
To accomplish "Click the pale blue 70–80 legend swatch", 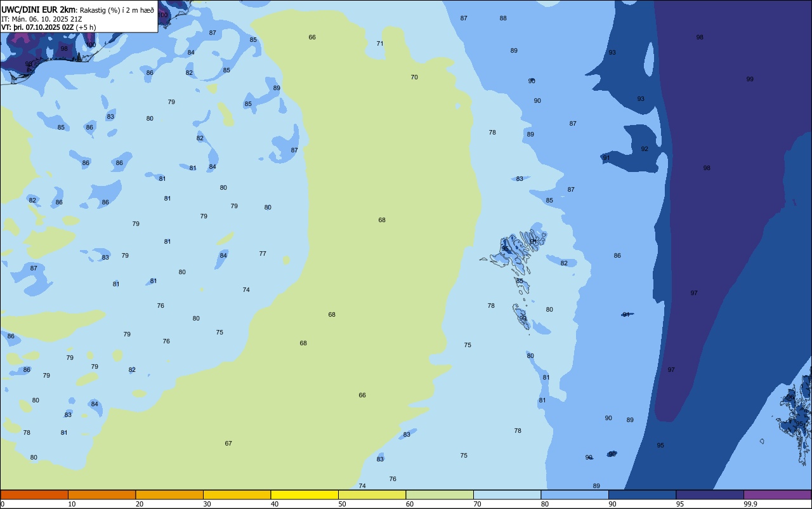I will [507, 494].
